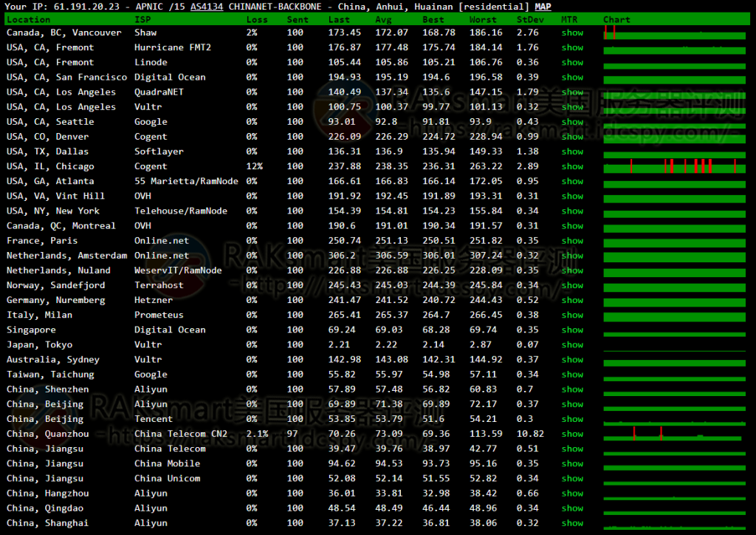Viewport: 756px width, 535px height.
Task: Click the MTR column header
Action: pos(569,20)
